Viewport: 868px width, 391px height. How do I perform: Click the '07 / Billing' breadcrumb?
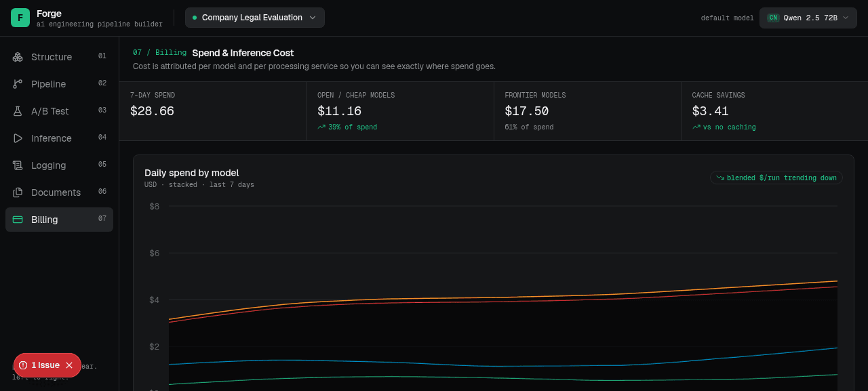coord(159,53)
